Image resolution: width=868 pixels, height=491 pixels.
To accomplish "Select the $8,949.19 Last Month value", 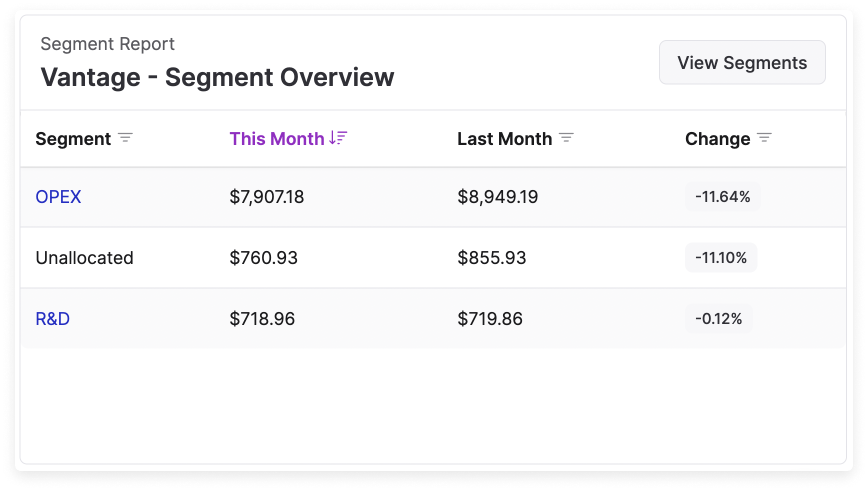I will (497, 197).
